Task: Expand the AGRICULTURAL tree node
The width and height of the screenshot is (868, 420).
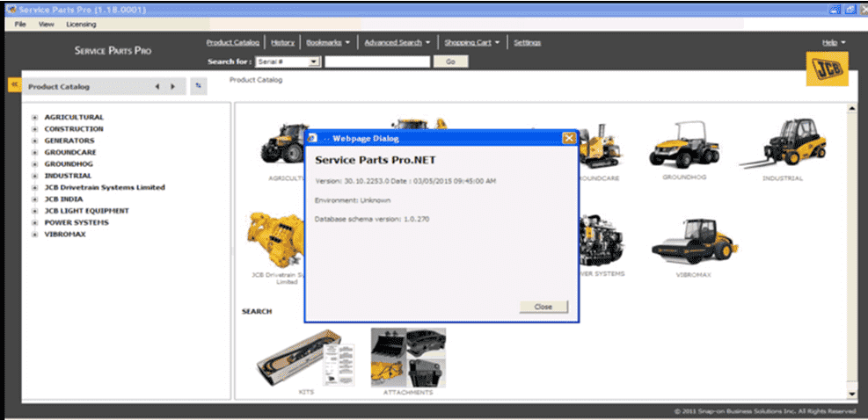Action: (x=34, y=118)
